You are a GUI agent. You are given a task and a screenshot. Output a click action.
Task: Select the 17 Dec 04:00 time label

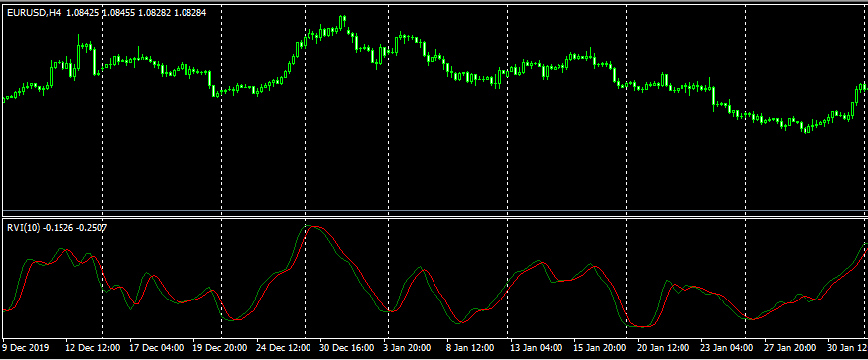156,348
